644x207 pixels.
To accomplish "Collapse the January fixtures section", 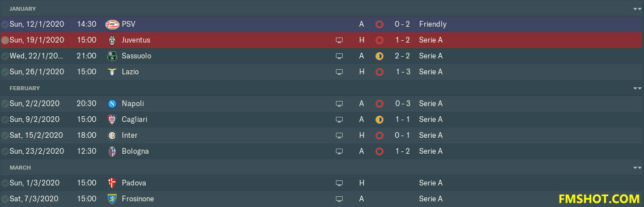I will 637,9.
